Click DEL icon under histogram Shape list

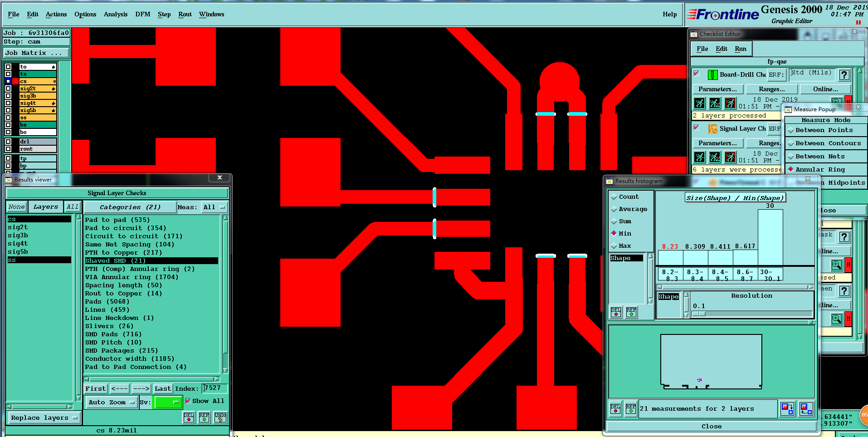tap(616, 312)
